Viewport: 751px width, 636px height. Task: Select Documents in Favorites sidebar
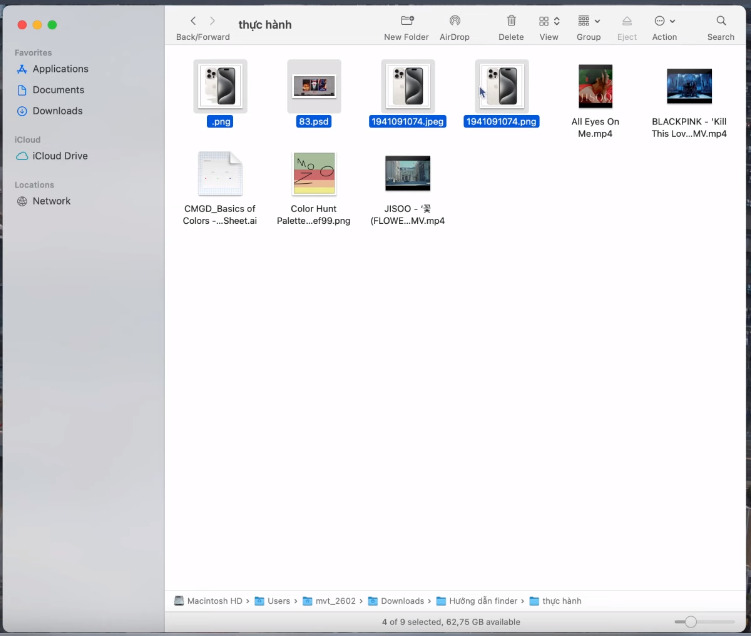(58, 90)
